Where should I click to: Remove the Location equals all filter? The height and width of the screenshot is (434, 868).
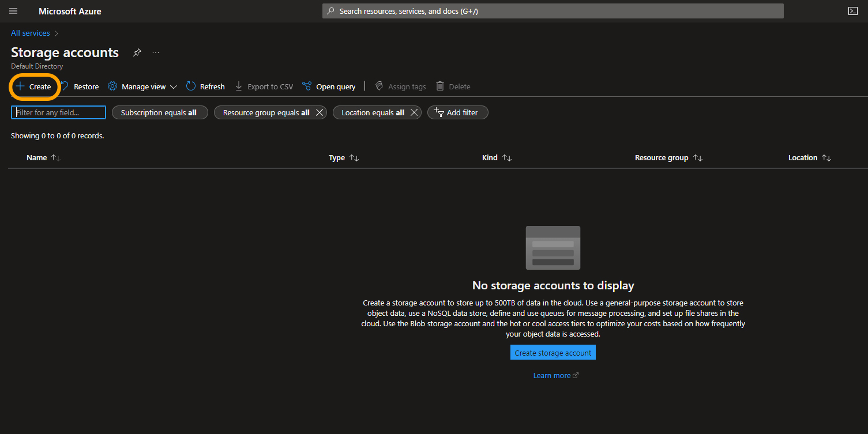(x=414, y=112)
